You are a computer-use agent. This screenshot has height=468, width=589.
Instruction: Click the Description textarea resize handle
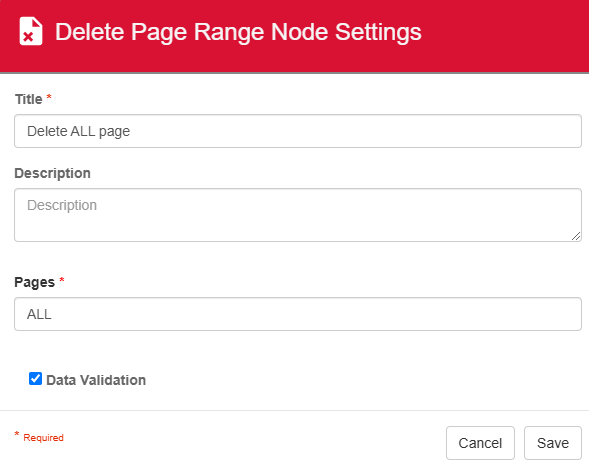576,236
